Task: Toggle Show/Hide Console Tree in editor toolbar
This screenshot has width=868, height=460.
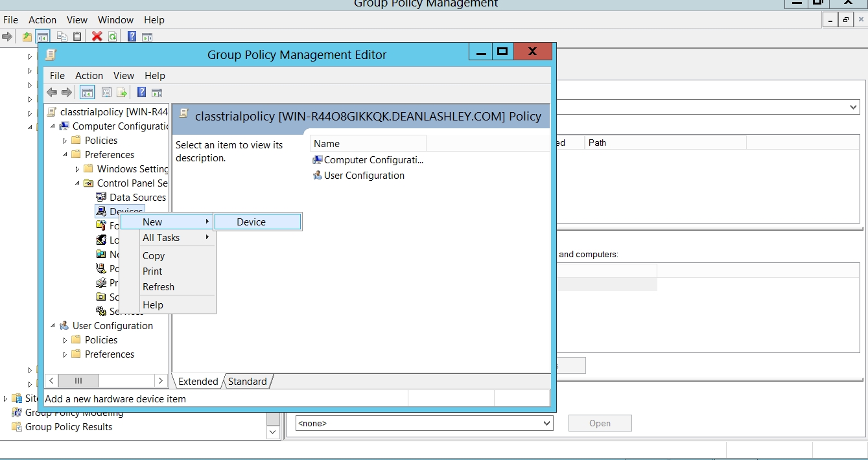Action: [x=87, y=93]
